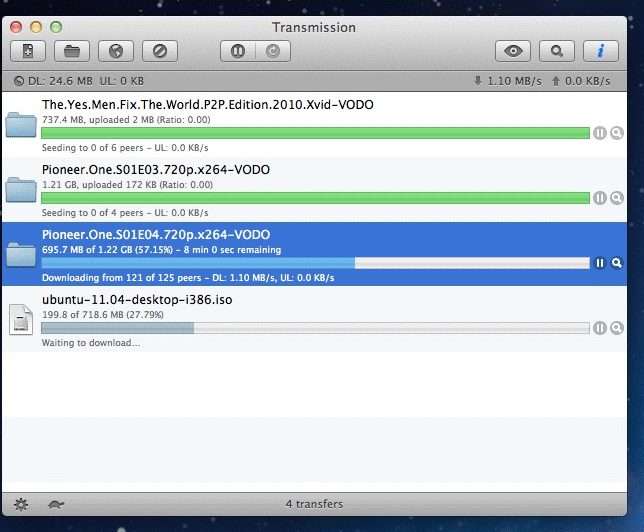Toggle turtle speed limit mode
The width and height of the screenshot is (644, 532).
tap(56, 504)
